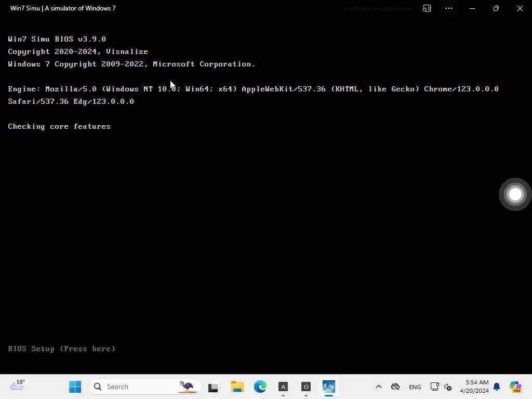
Task: Click the window title 'Win7 Simu | A simulator of Windows 7'
Action: click(x=63, y=8)
